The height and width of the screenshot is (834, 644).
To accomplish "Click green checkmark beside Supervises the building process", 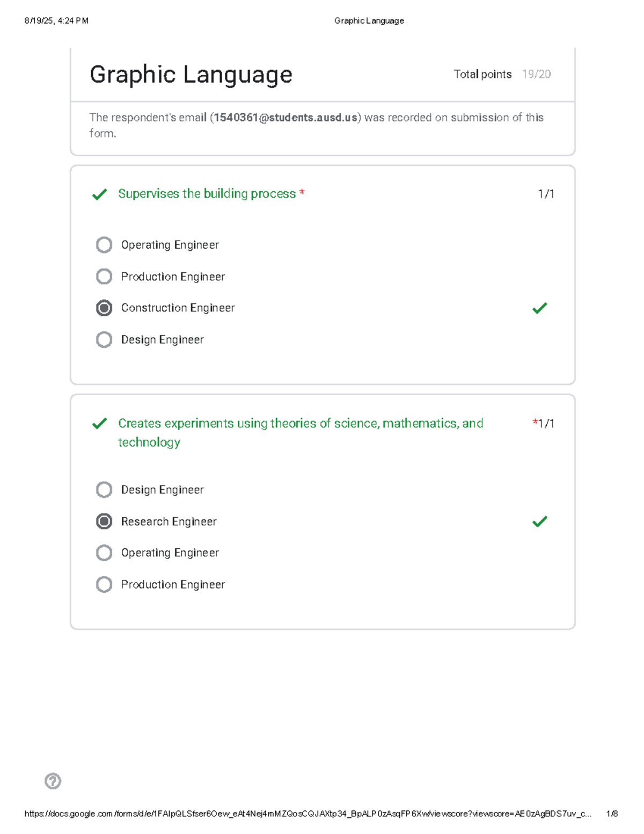I will 99,194.
